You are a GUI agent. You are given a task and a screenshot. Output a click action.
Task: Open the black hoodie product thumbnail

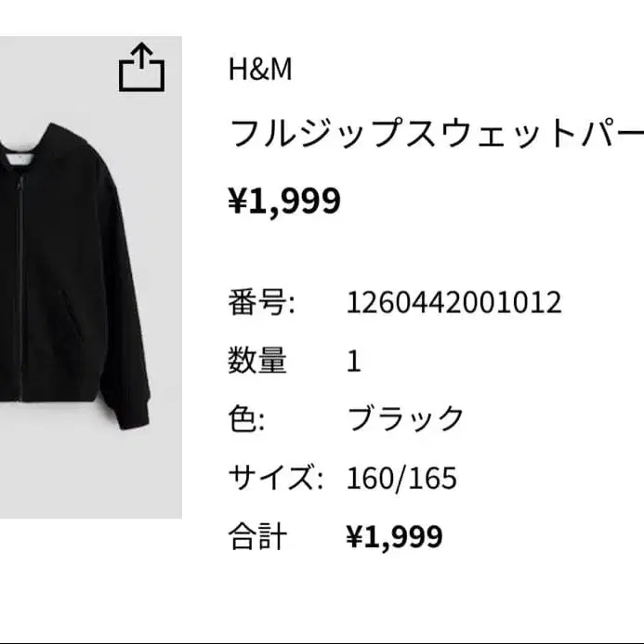pyautogui.click(x=91, y=277)
